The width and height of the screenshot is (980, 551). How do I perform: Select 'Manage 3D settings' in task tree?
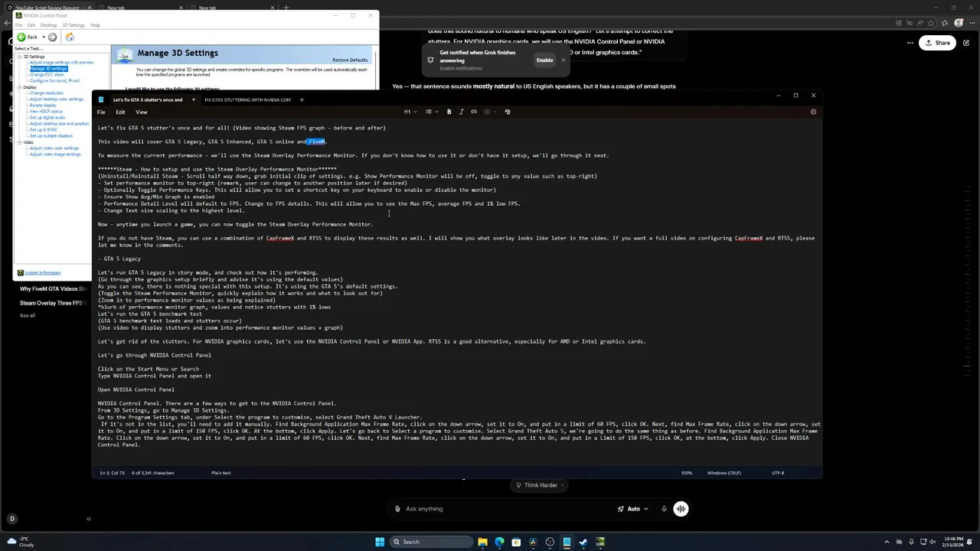point(48,69)
